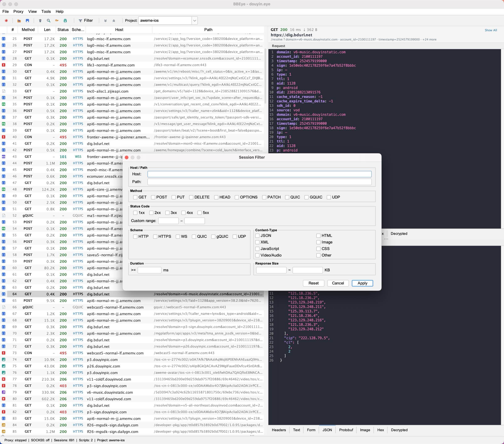Open search using the magnifier icon

point(49,20)
